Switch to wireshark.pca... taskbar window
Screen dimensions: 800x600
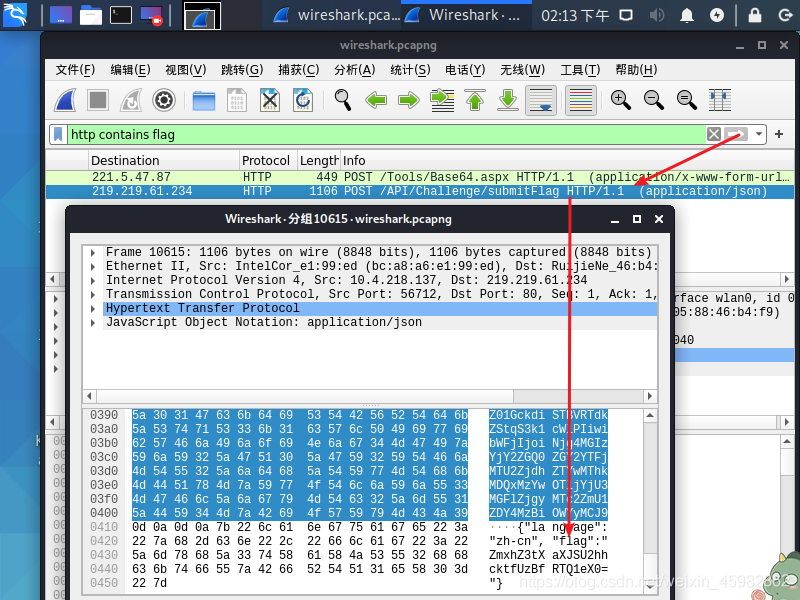(335, 15)
